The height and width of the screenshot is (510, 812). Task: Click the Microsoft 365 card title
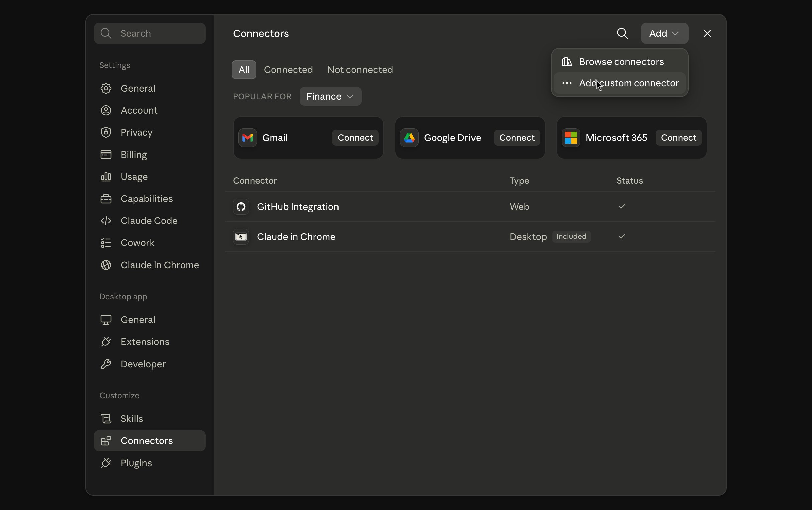point(616,138)
